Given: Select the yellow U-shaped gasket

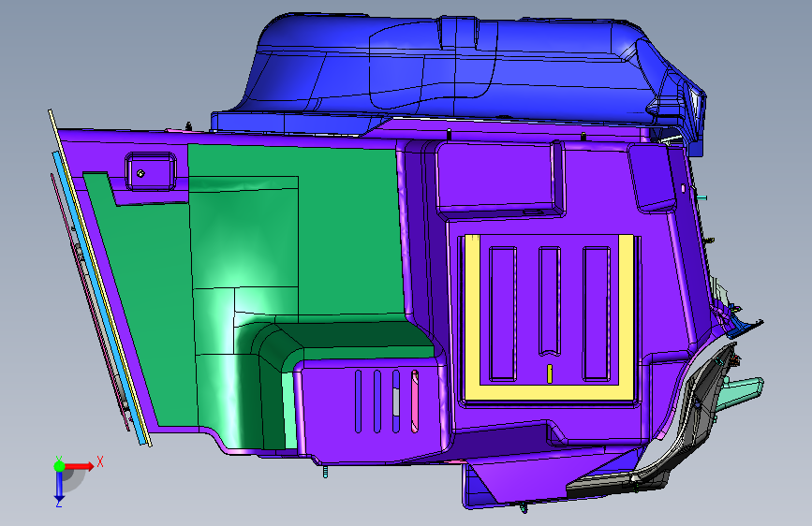Looking at the screenshot, I should tap(549, 392).
